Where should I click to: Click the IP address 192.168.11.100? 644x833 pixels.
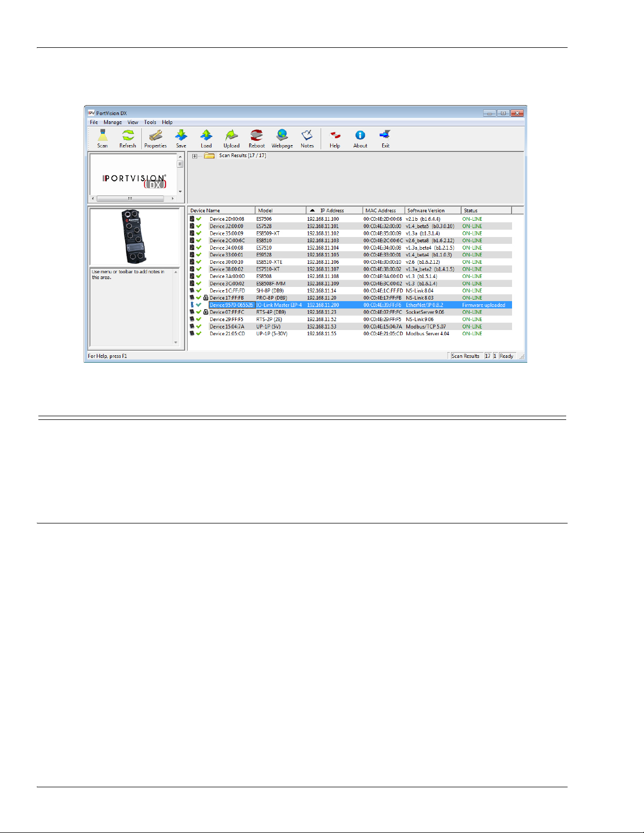323,219
